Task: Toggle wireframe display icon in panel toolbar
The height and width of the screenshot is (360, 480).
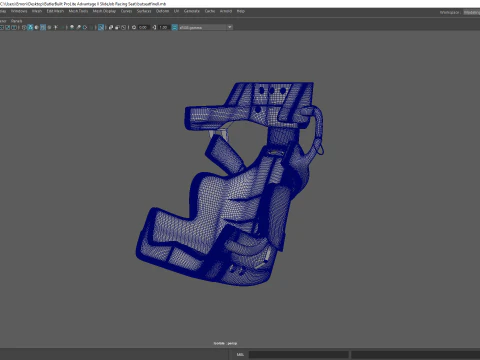Action: 24,27
